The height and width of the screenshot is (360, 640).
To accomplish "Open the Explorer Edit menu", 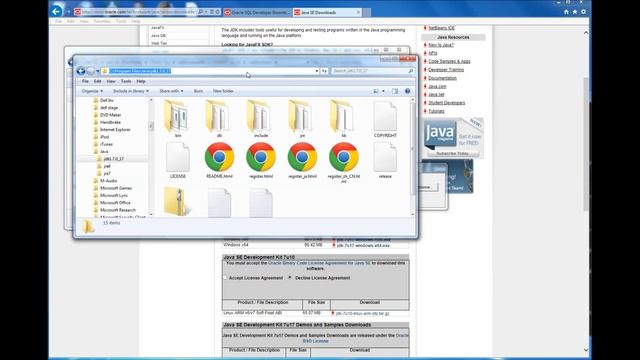I will [x=97, y=81].
